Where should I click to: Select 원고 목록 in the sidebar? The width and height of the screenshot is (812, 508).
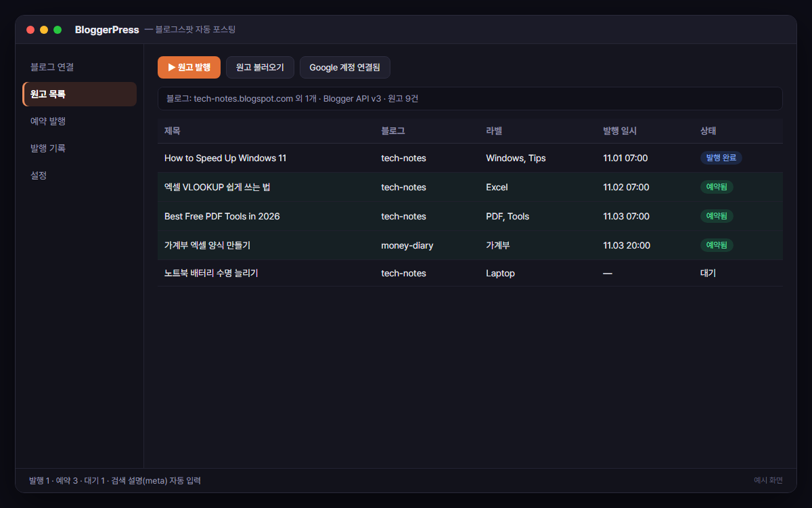pyautogui.click(x=79, y=94)
